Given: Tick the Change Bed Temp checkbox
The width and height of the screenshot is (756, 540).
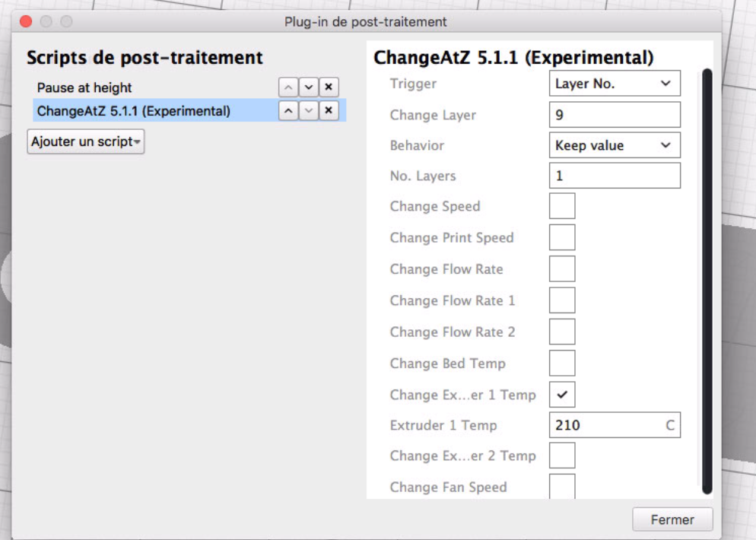Looking at the screenshot, I should [562, 364].
